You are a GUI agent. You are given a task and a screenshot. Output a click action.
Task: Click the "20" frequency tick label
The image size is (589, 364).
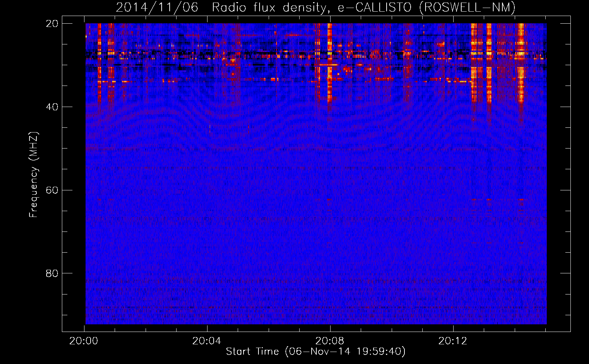pos(52,24)
